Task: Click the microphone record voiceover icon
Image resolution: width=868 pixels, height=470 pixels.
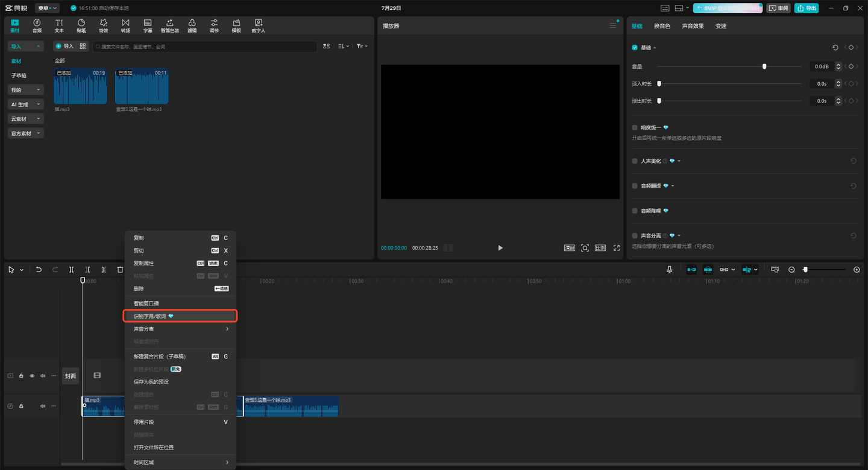Action: (x=669, y=270)
